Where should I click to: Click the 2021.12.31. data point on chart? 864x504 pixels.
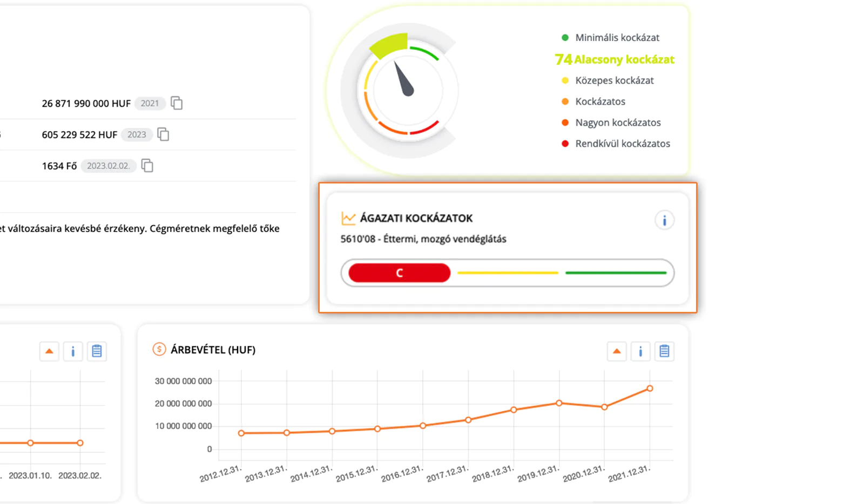(x=650, y=389)
